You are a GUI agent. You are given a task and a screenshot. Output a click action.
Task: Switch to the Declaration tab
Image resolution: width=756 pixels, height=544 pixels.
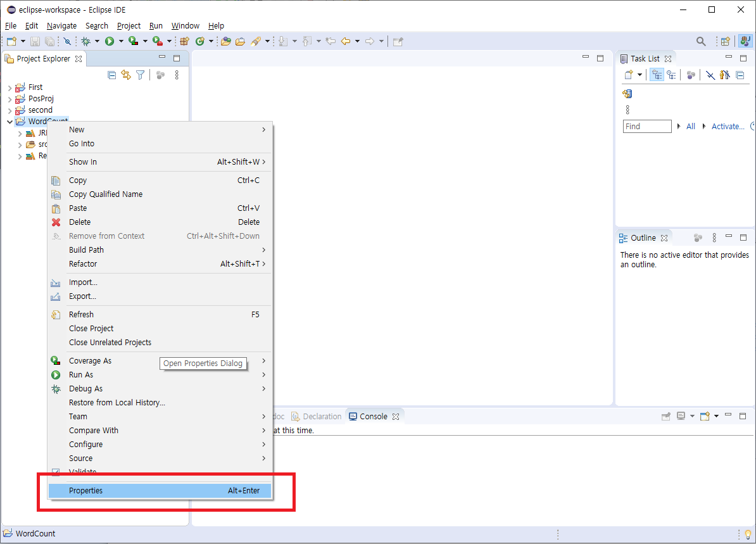[x=317, y=417]
